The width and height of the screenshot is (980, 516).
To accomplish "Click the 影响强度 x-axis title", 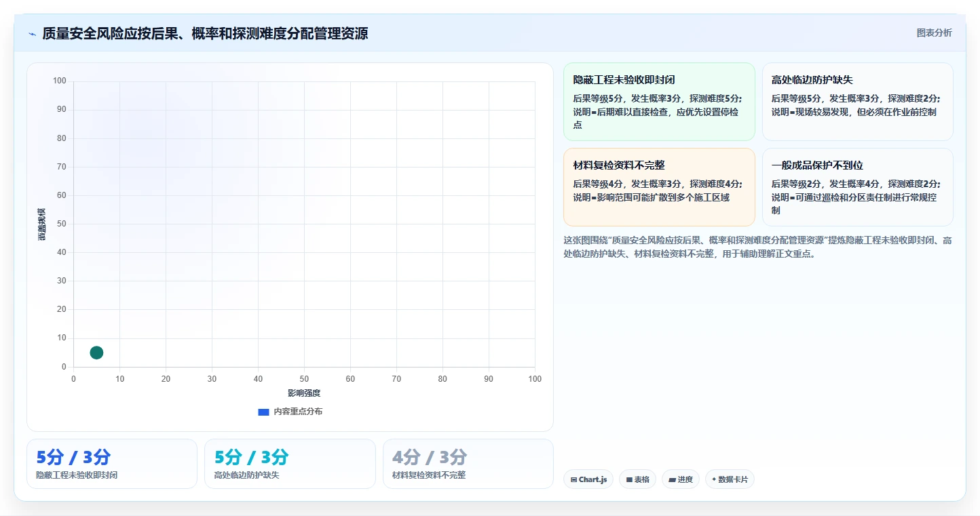I will pyautogui.click(x=304, y=393).
